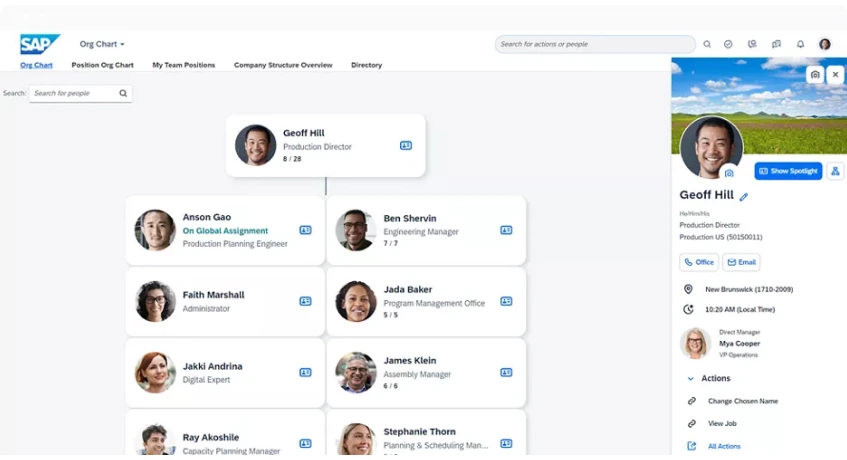Select Ray Akoshile's name
Screen dimensions: 847x460
(211, 437)
